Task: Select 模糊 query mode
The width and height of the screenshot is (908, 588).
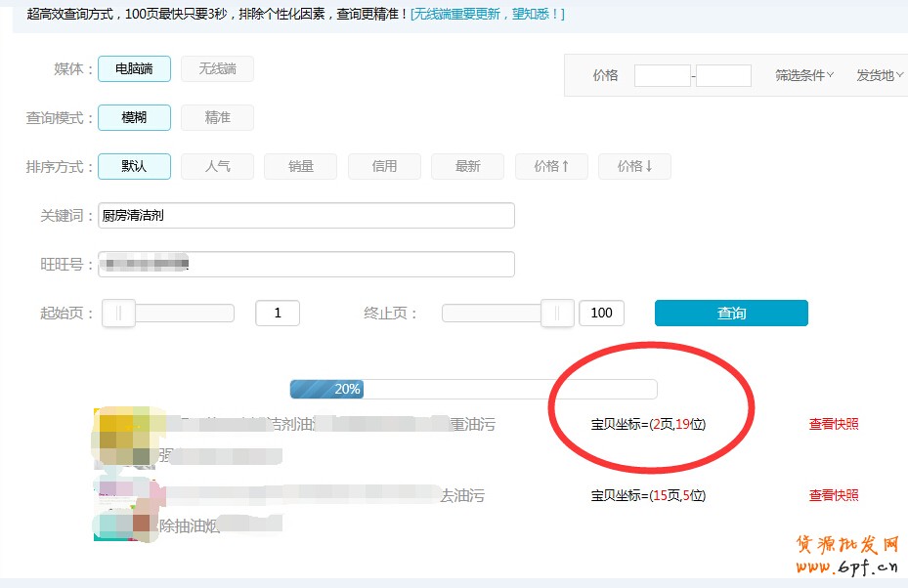Action: click(x=134, y=117)
